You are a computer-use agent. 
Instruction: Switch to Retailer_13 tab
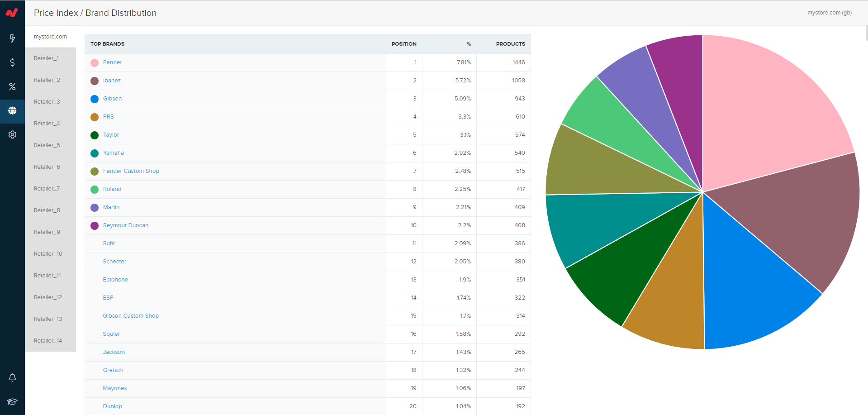click(50, 319)
